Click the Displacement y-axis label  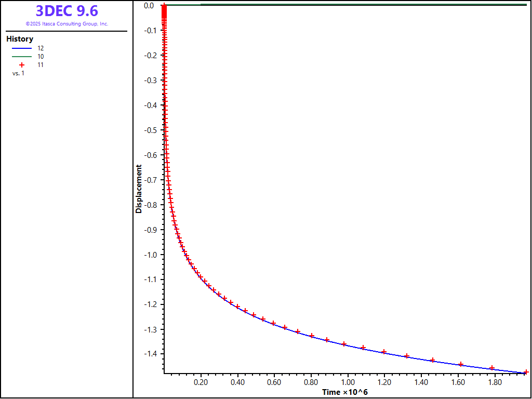click(139, 189)
